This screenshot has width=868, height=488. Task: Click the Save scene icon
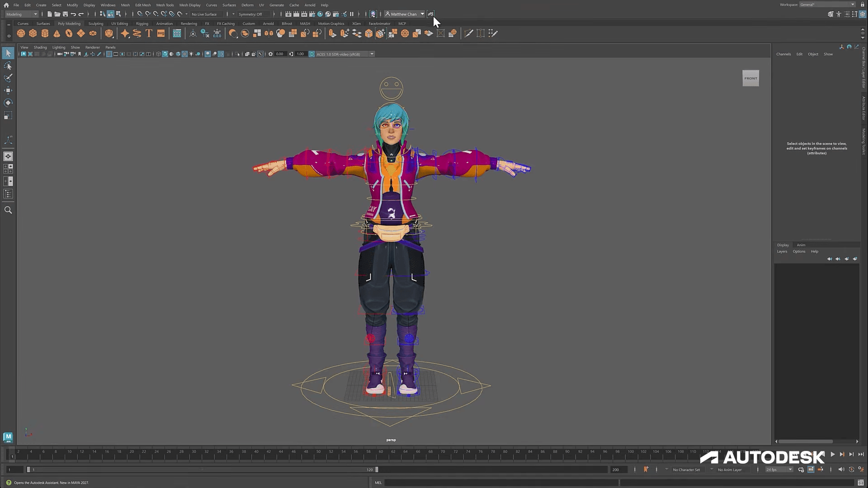[x=65, y=14]
